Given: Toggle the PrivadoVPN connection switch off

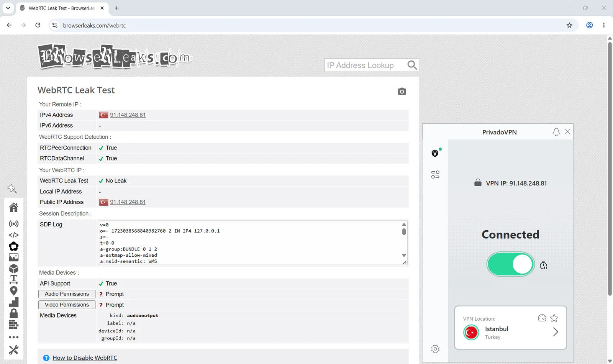Looking at the screenshot, I should (510, 264).
